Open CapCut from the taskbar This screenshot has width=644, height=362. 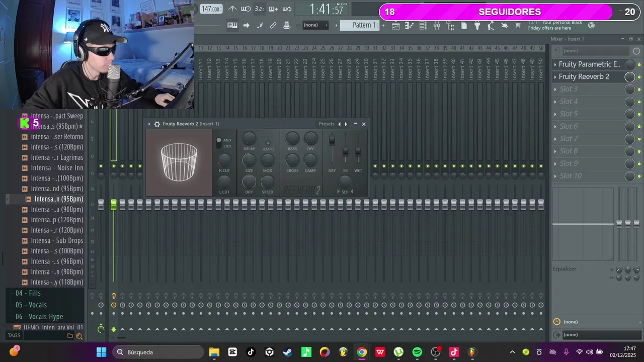click(x=232, y=352)
